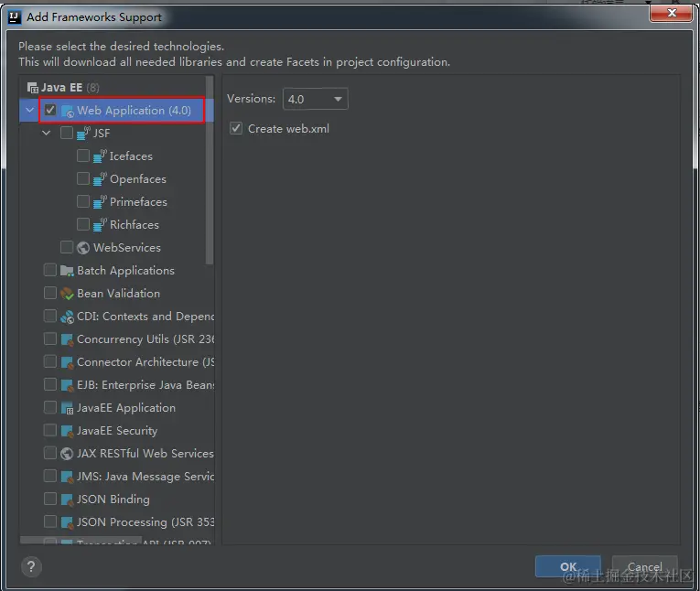Click the Connector Architecture icon
Image resolution: width=700 pixels, height=591 pixels.
(x=67, y=362)
